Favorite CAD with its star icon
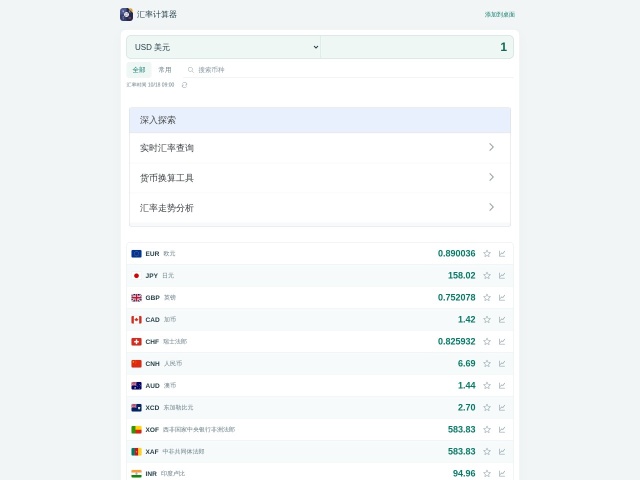This screenshot has height=480, width=640. click(x=487, y=320)
